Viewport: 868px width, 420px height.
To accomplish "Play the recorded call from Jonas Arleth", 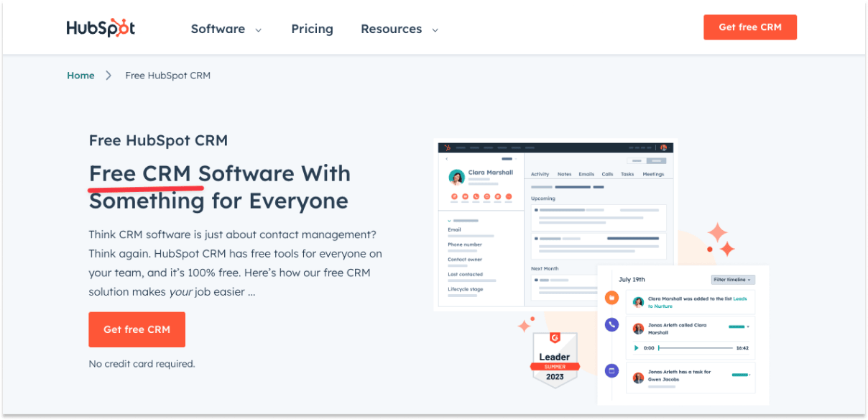I will [x=637, y=348].
